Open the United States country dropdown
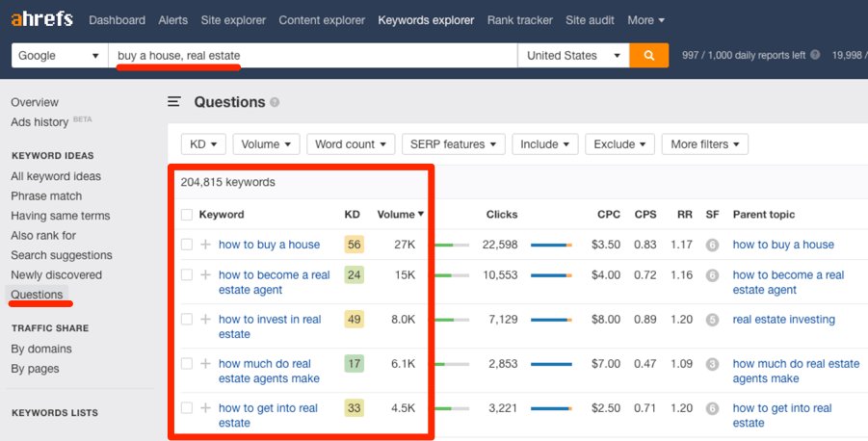The image size is (868, 441). 573,55
